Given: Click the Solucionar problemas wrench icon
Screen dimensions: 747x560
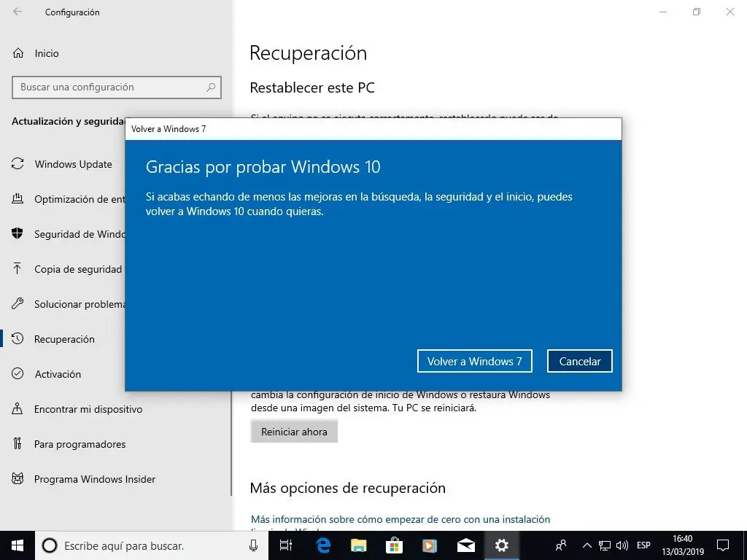Looking at the screenshot, I should 18,304.
